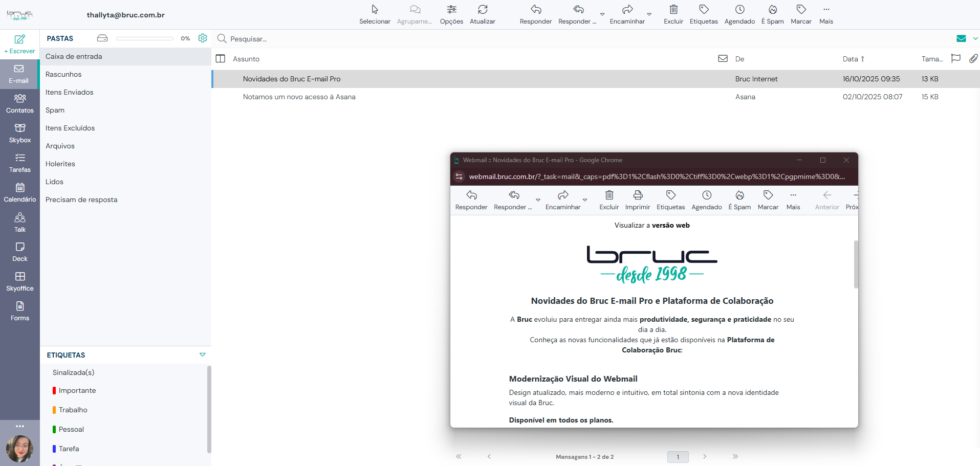The width and height of the screenshot is (980, 466).
Task: Open the Encaminhar dropdown arrow in main toolbar
Action: 649,14
